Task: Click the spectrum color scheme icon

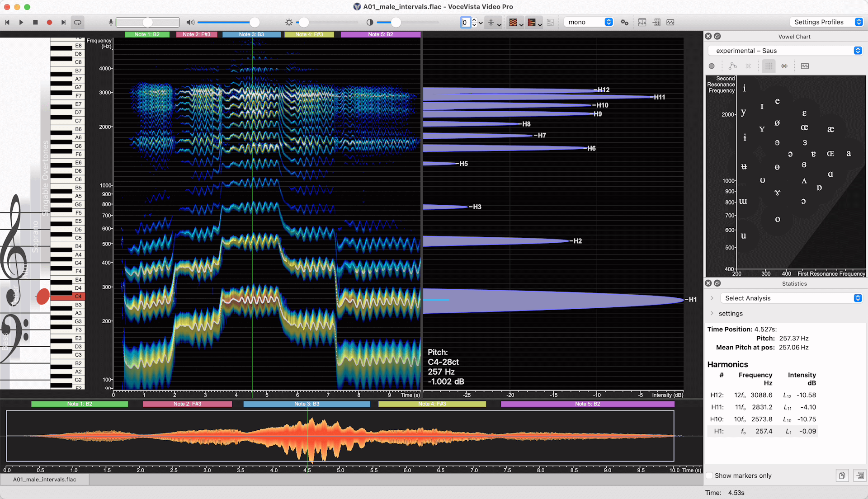Action: 533,22
